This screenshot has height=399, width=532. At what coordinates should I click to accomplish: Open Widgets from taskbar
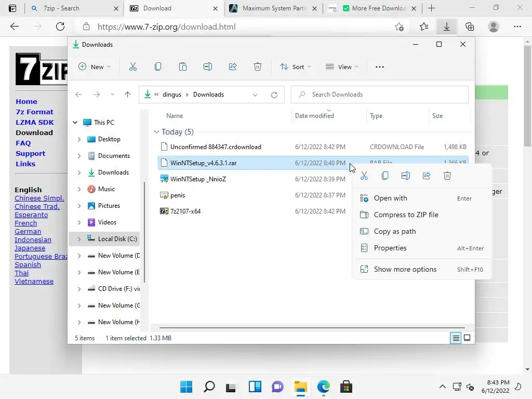[255, 387]
